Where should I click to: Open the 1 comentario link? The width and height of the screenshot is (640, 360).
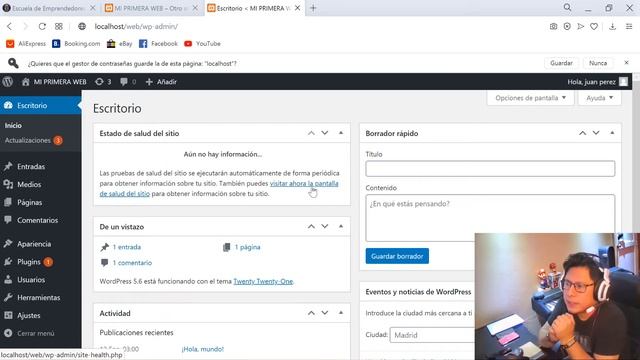point(132,263)
